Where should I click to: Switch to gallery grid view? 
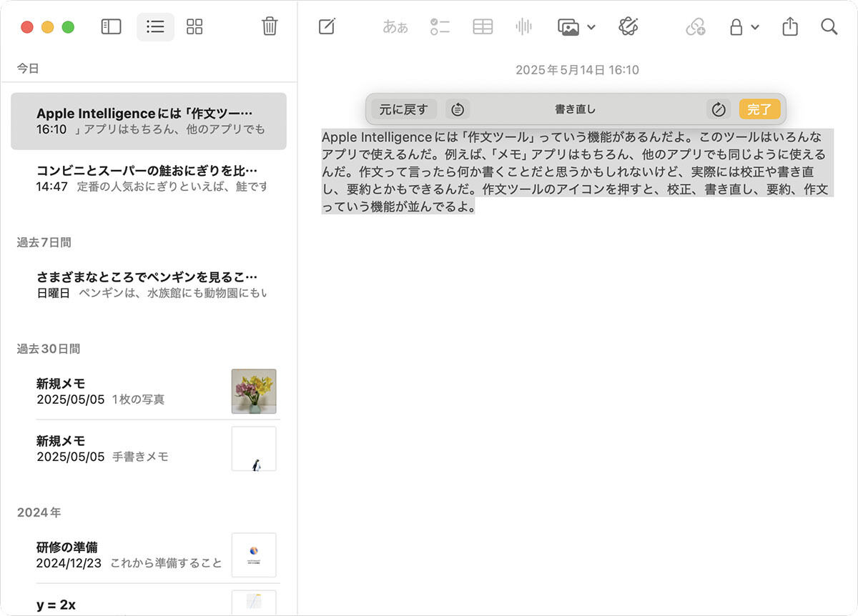(194, 27)
